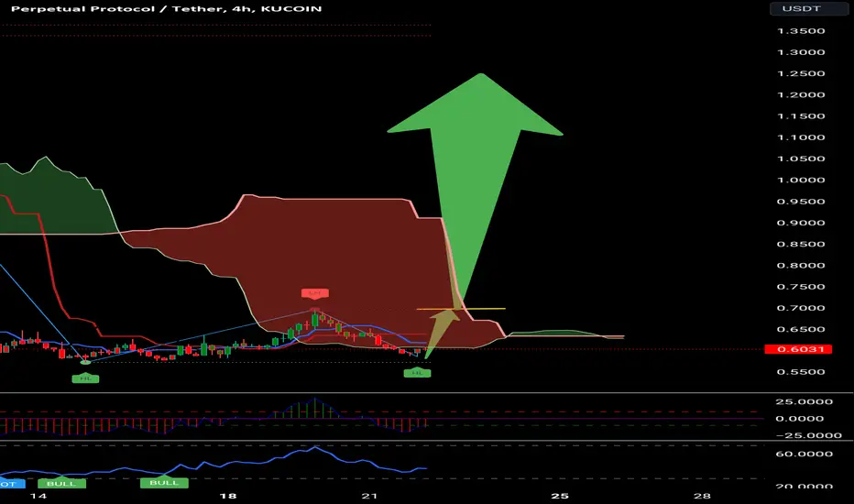The width and height of the screenshot is (854, 504).
Task: Click the 0.5500 price axis label
Action: click(x=801, y=372)
